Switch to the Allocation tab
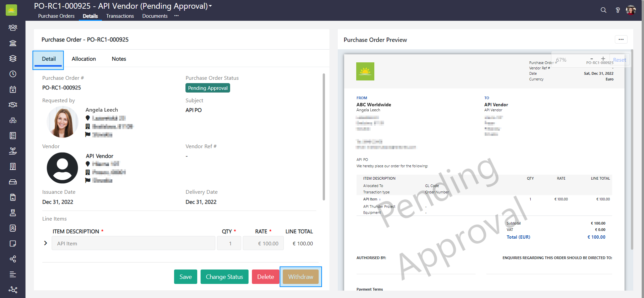 click(84, 59)
